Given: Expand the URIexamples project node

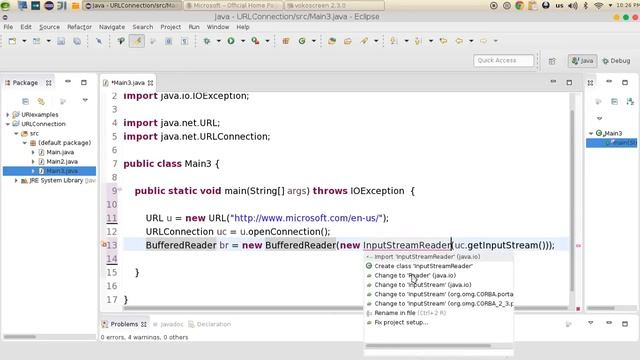Looking at the screenshot, I should coord(7,115).
